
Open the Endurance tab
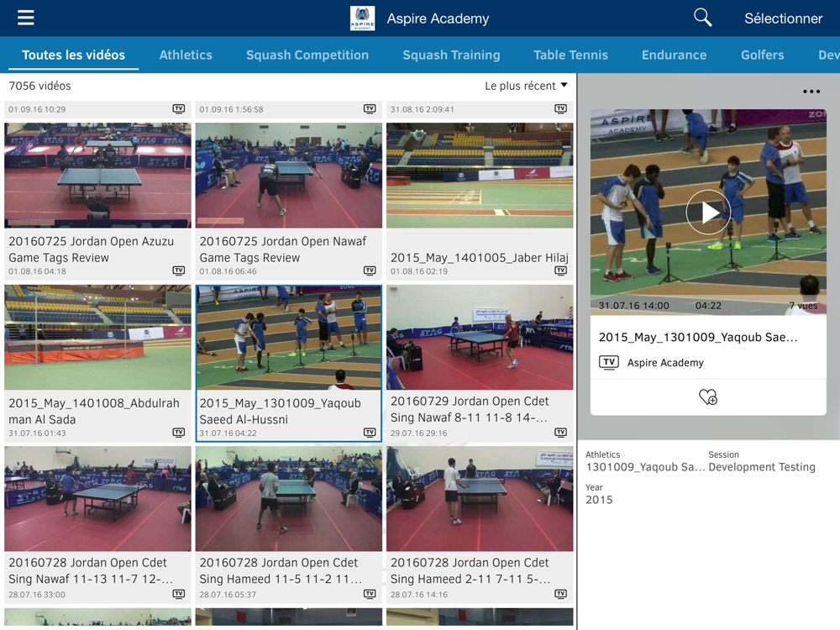674,55
